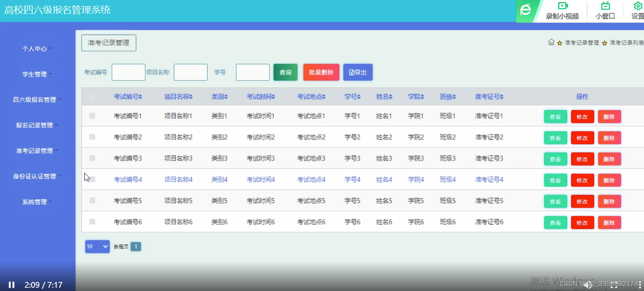Open the 准考记录管理 breadcrumb link
Screen dimensions: 644x291
582,43
